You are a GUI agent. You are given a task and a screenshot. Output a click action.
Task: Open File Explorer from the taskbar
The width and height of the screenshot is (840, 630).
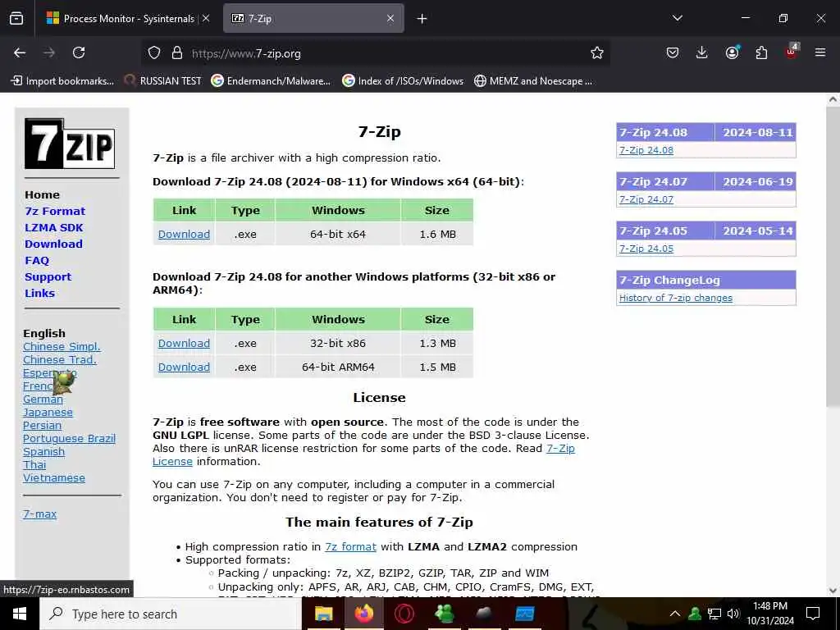click(323, 614)
